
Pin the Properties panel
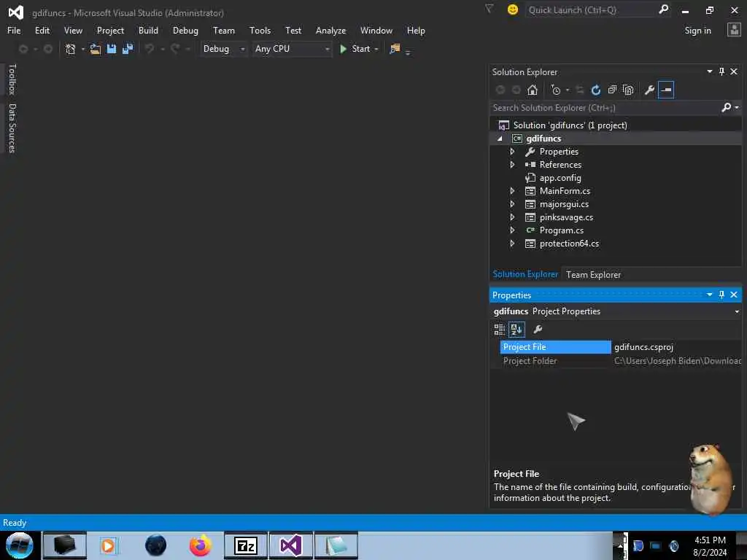point(721,295)
